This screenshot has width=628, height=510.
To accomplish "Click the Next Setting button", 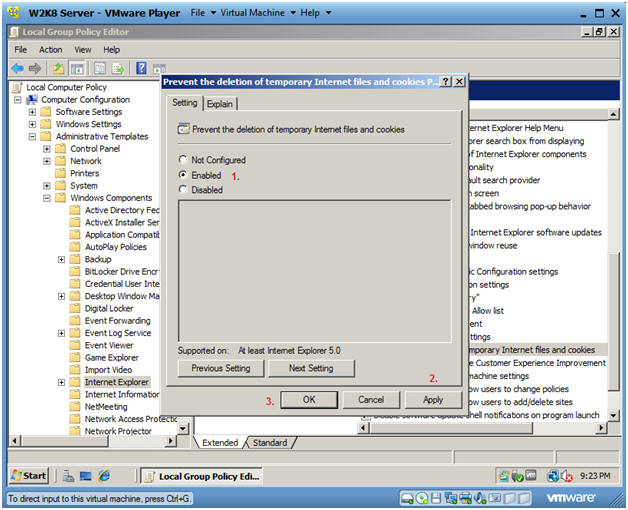I will pyautogui.click(x=311, y=368).
